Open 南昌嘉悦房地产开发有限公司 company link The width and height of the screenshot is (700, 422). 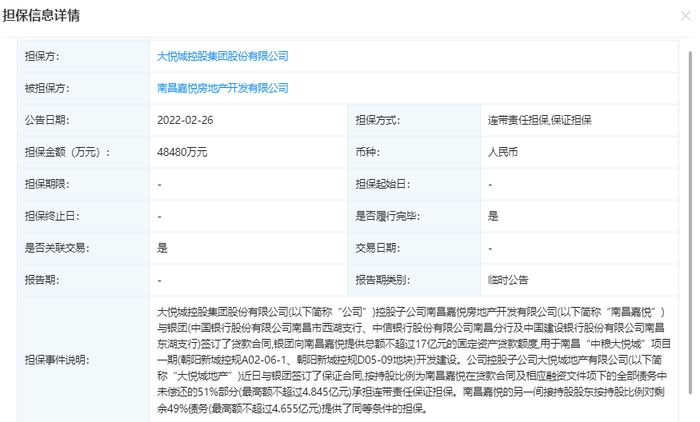(222, 88)
